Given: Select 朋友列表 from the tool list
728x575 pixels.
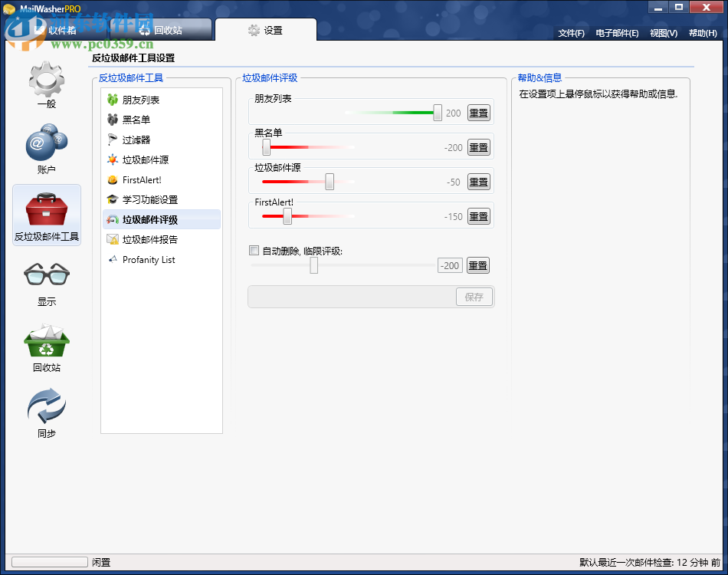Looking at the screenshot, I should pyautogui.click(x=142, y=100).
